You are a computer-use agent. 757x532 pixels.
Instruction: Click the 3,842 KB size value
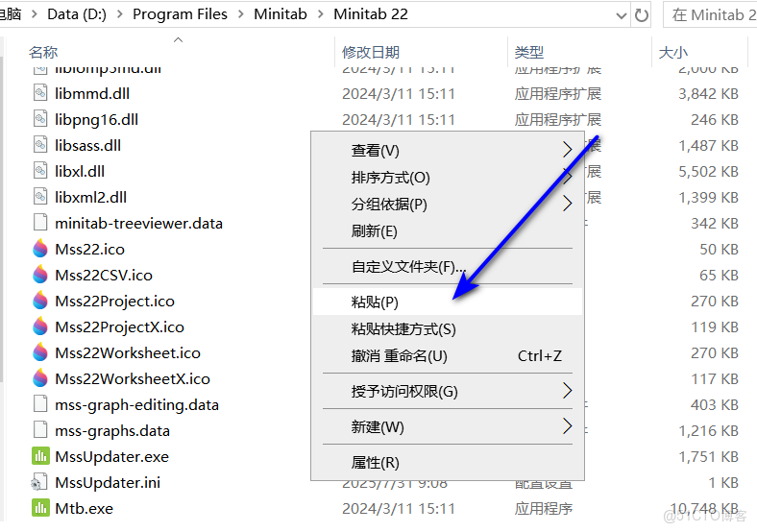coord(708,94)
